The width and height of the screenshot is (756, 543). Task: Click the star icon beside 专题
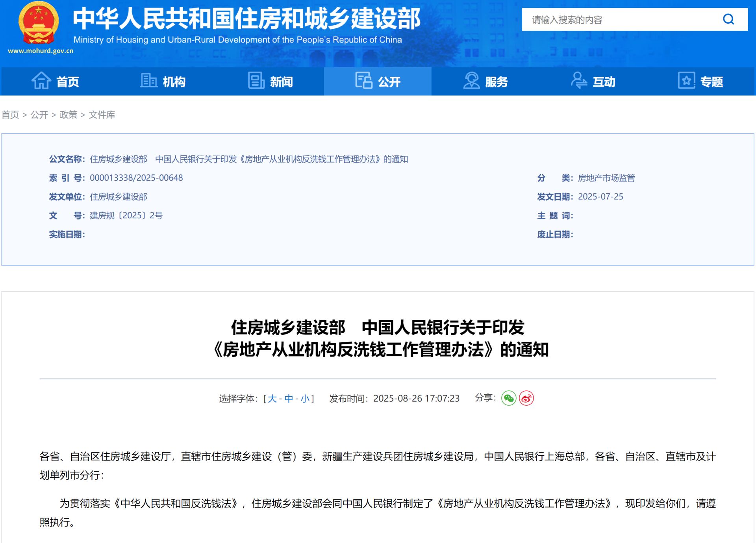686,81
